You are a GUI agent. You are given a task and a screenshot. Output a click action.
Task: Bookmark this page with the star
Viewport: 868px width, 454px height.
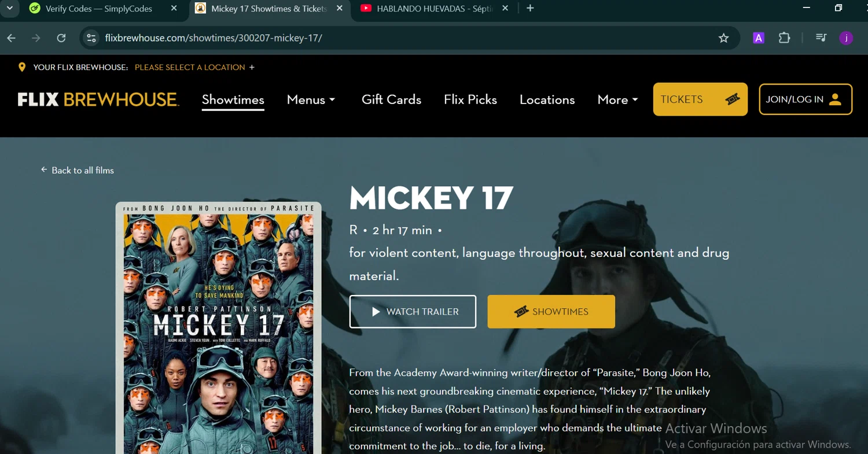tap(723, 38)
